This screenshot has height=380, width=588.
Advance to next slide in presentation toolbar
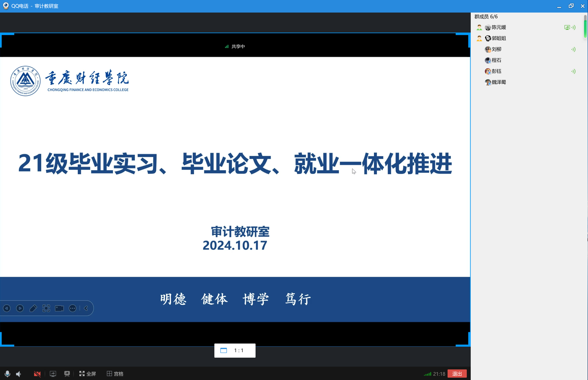pyautogui.click(x=20, y=308)
